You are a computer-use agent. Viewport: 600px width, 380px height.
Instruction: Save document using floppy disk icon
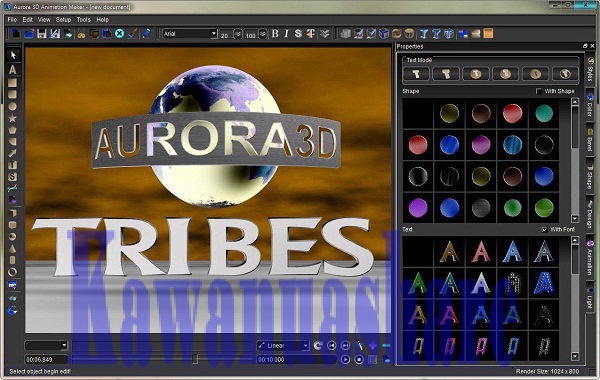[x=42, y=34]
